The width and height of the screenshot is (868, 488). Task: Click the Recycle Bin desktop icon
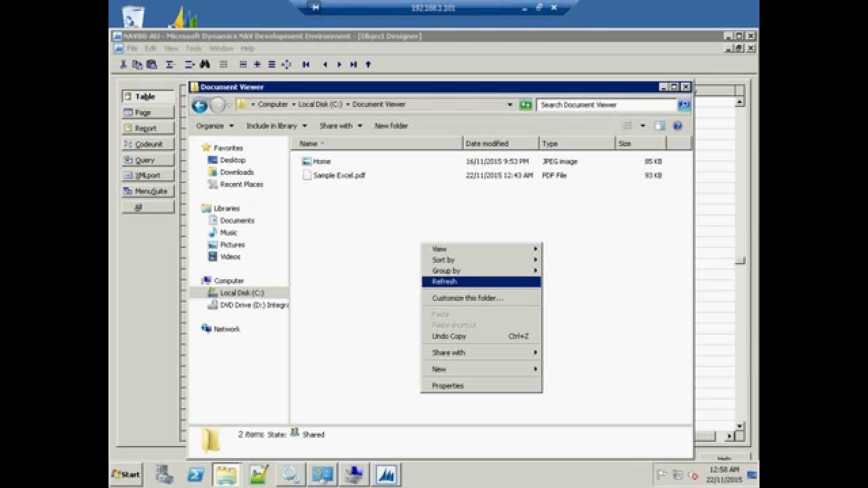click(133, 15)
